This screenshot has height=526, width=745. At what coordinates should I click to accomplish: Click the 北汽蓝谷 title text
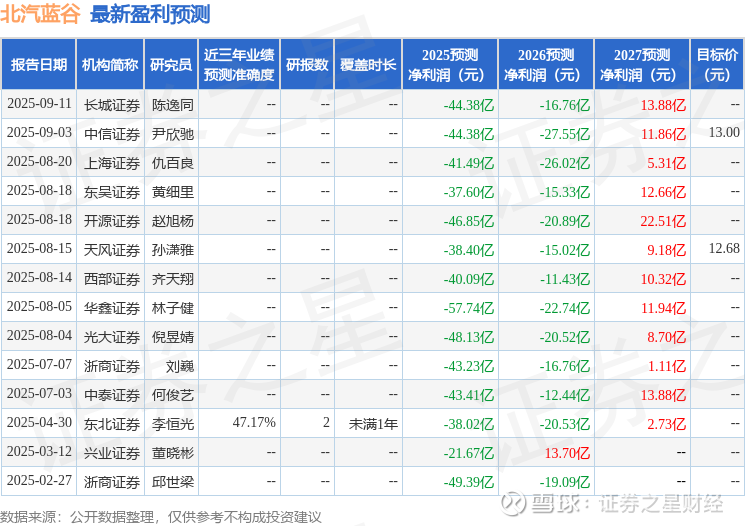click(x=40, y=14)
